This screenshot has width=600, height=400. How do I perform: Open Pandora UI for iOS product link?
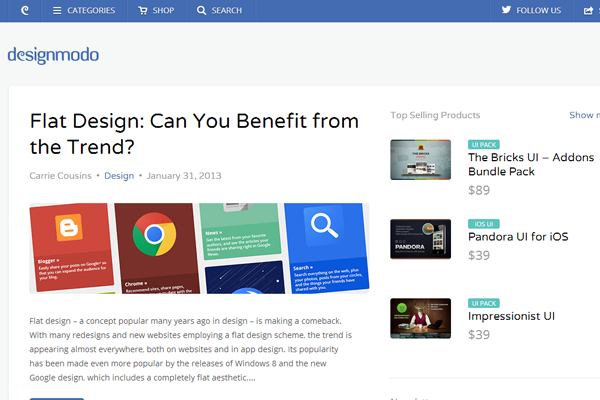coord(518,237)
